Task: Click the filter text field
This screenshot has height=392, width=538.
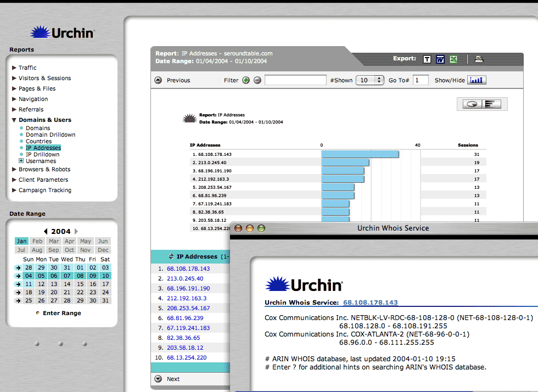Action: (x=295, y=80)
